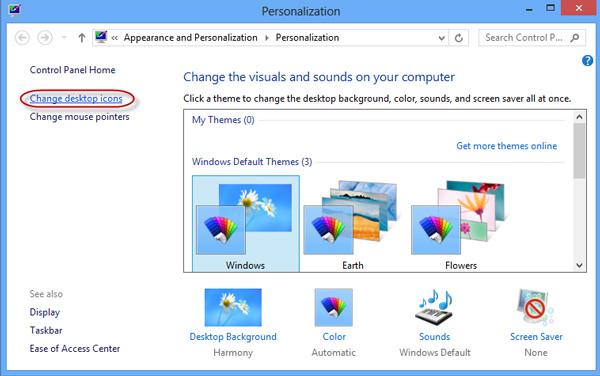Click Get more themes online
This screenshot has width=600, height=376.
click(x=507, y=146)
